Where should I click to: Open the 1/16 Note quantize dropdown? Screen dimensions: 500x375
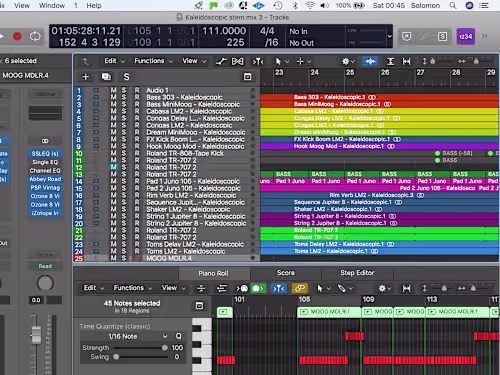point(137,337)
